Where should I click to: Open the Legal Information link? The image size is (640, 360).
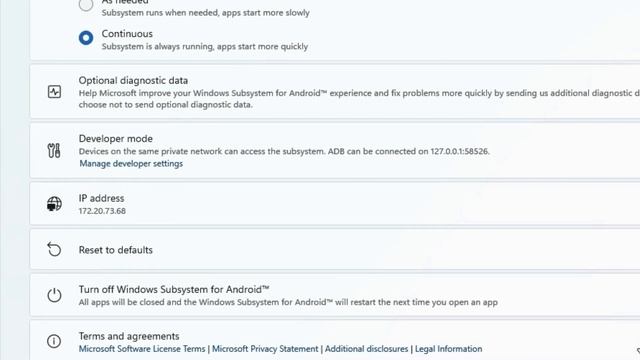[x=449, y=349]
